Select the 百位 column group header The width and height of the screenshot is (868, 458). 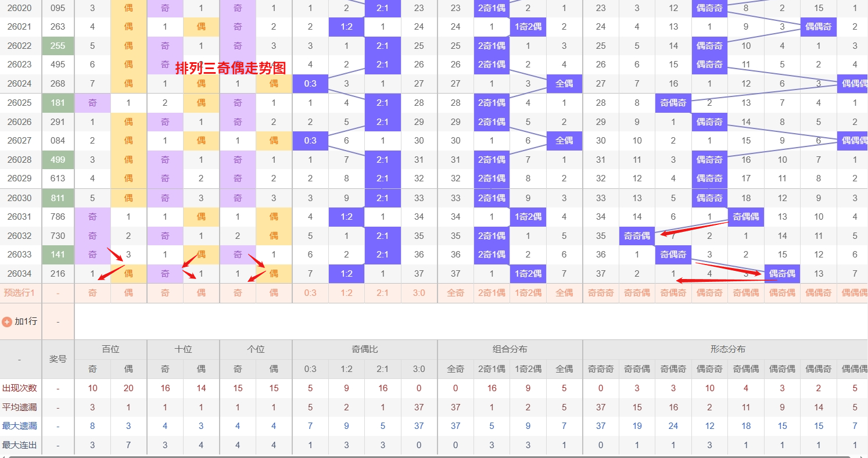110,349
